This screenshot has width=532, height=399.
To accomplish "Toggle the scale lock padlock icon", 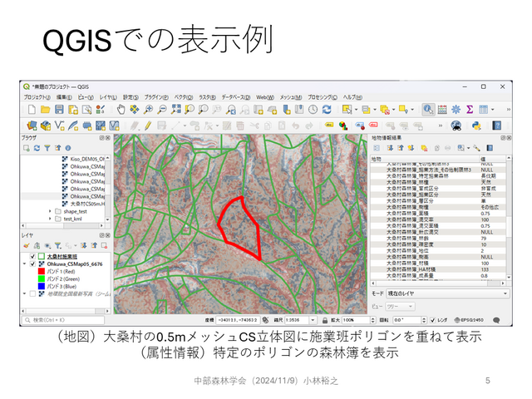I will tap(325, 320).
